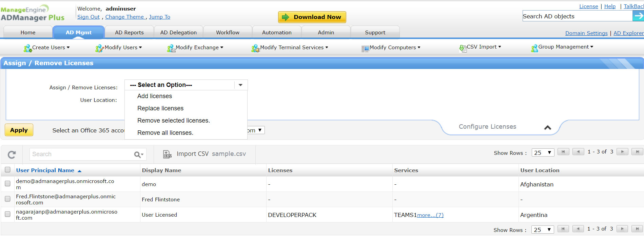The image size is (644, 237).
Task: Click the Sign Out link
Action: pos(89,17)
